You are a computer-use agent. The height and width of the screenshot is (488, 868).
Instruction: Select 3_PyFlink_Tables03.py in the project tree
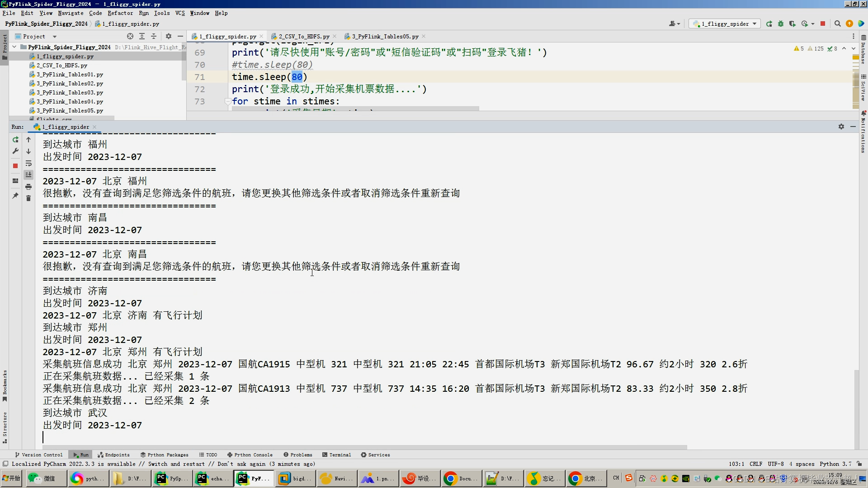[x=70, y=93]
